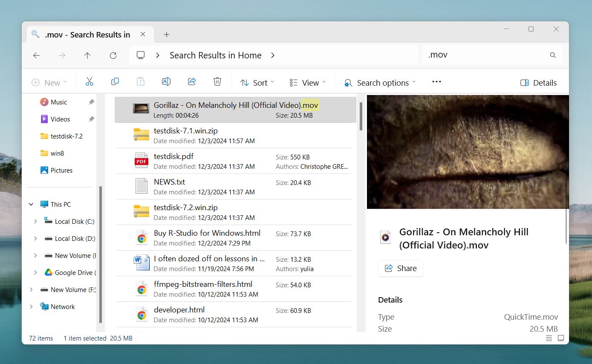Toggle the Details pane button
592x364 pixels.
(539, 83)
